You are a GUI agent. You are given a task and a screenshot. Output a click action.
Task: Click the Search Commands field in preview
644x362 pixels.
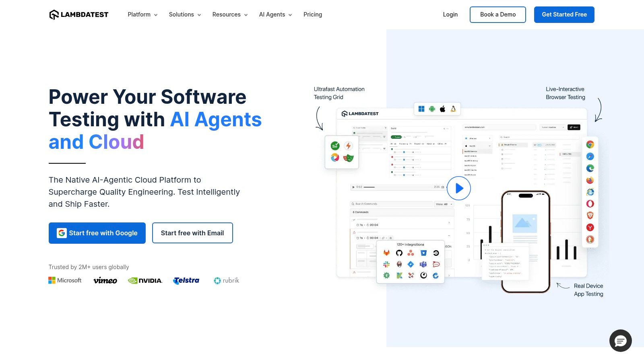392,204
